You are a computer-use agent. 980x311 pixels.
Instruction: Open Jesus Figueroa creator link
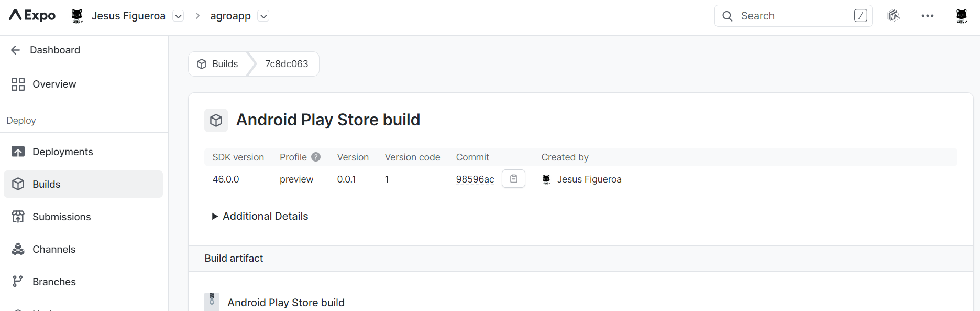pos(589,179)
